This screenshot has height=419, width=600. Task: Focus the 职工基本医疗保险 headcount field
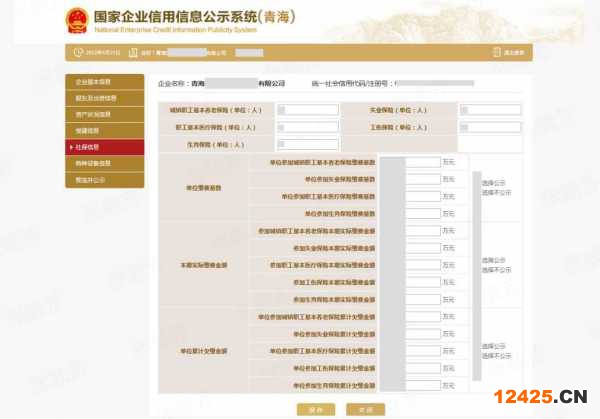click(x=308, y=127)
